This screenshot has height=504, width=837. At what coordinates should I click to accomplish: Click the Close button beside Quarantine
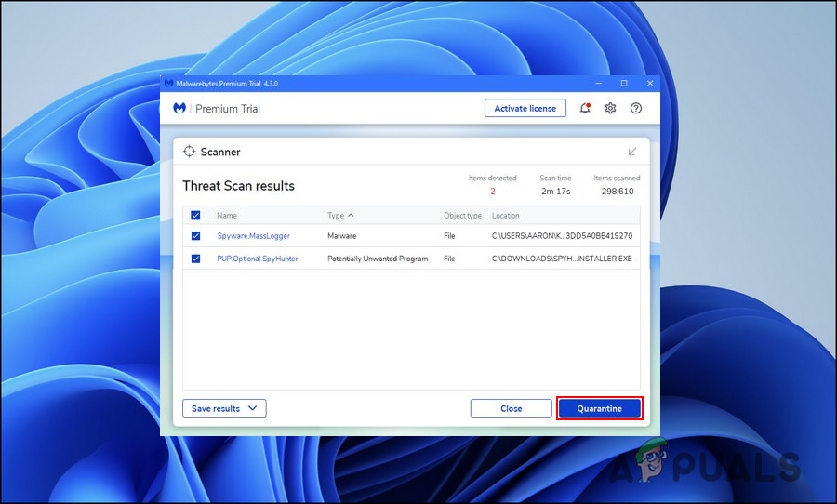point(511,408)
